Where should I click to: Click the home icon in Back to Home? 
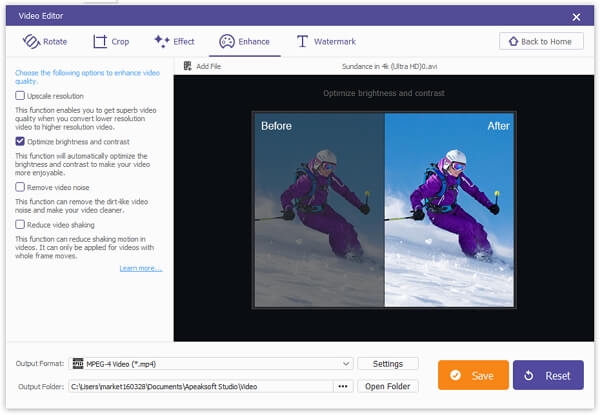[x=514, y=41]
